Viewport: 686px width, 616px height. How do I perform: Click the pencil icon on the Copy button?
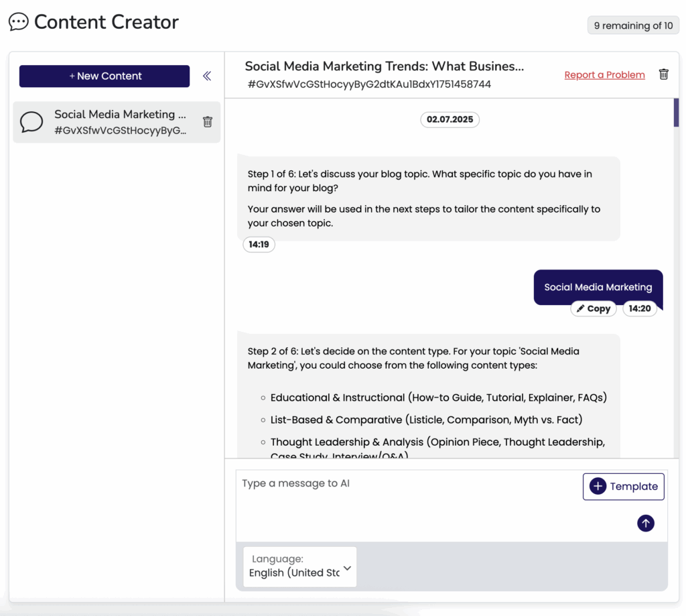pyautogui.click(x=581, y=308)
